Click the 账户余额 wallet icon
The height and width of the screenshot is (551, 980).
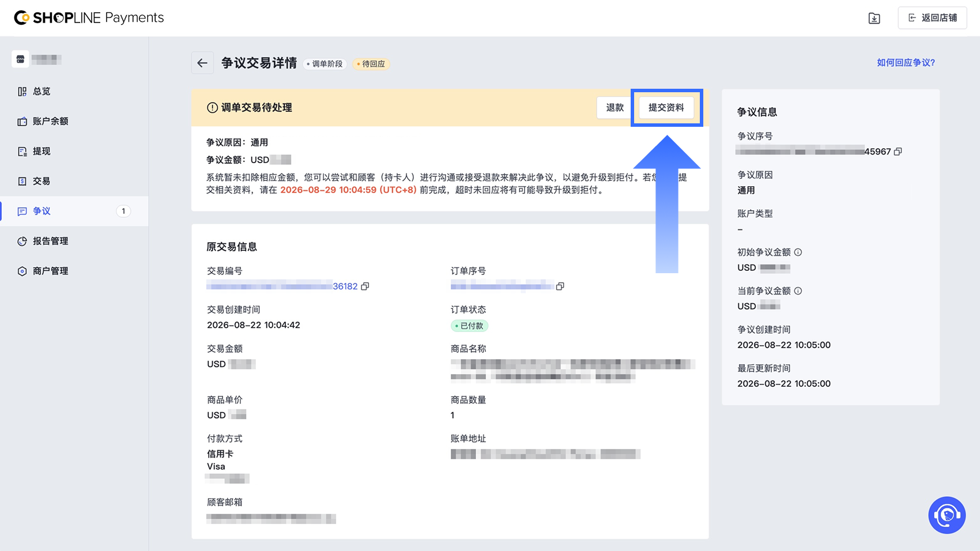point(22,122)
